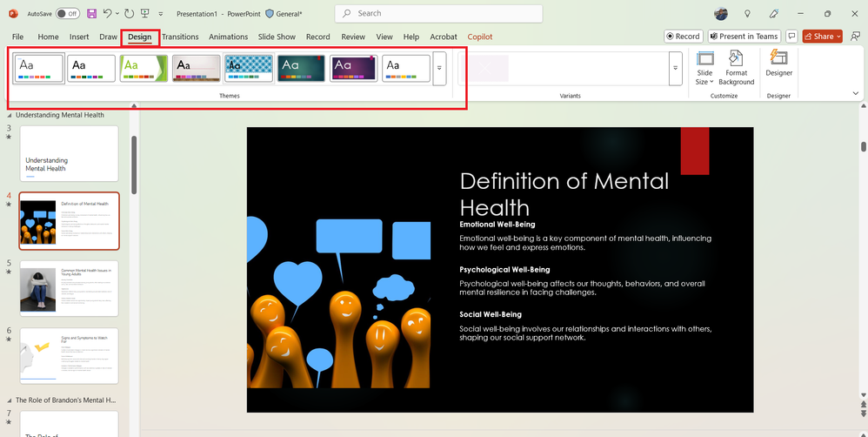
Task: Expand the Variants gallery More arrow
Action: click(x=676, y=68)
